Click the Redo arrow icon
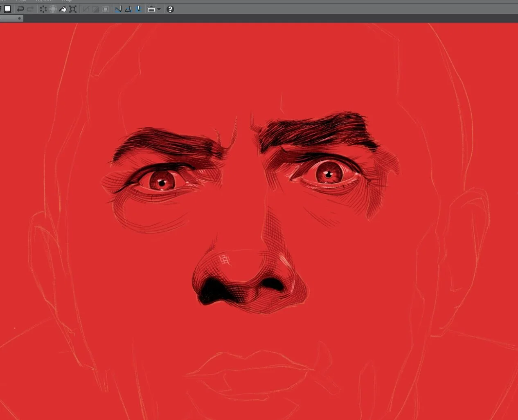Image resolution: width=518 pixels, height=420 pixels. coord(30,9)
